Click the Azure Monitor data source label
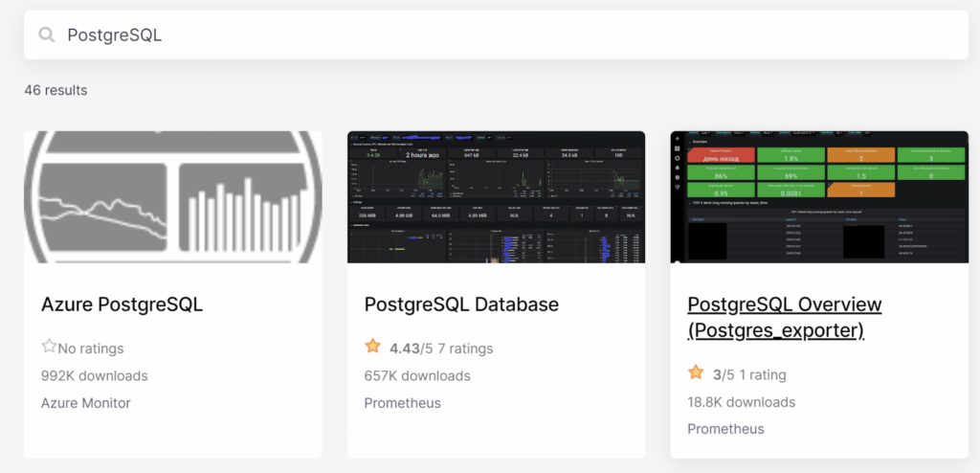The image size is (980, 473). click(x=85, y=403)
